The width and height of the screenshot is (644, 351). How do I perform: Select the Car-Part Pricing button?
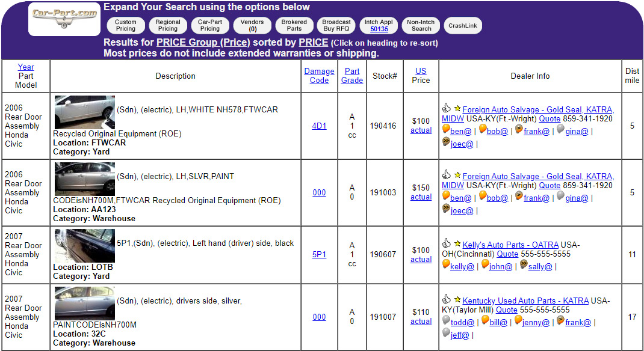click(x=210, y=25)
